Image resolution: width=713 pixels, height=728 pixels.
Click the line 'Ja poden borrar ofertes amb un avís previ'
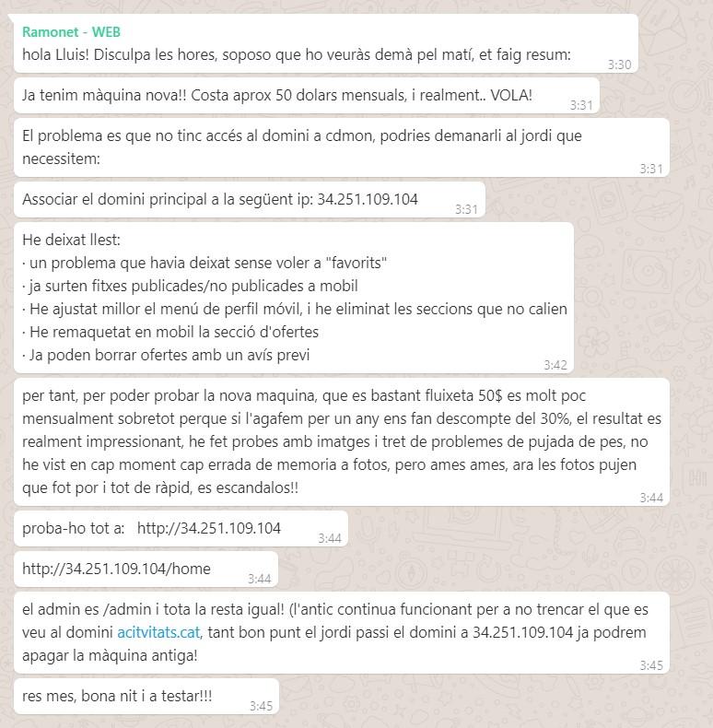click(166, 355)
